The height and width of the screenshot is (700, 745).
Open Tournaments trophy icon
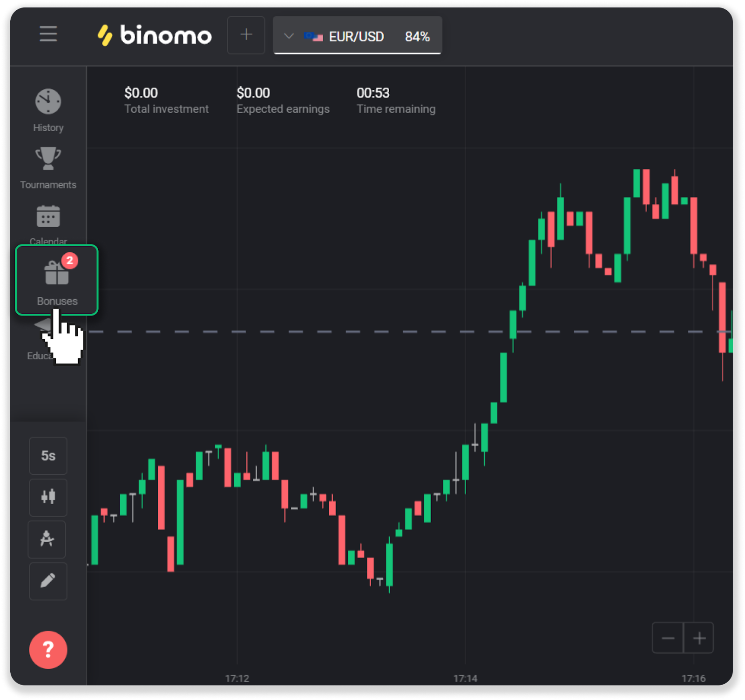(x=48, y=159)
